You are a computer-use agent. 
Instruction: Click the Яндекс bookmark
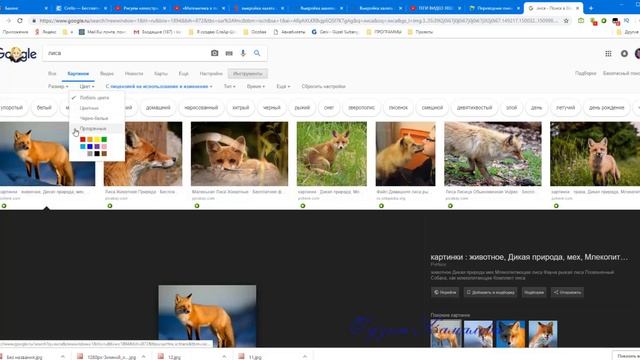coord(46,32)
